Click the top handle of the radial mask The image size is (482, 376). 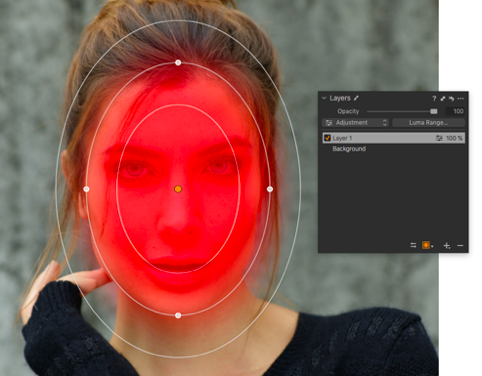[178, 63]
